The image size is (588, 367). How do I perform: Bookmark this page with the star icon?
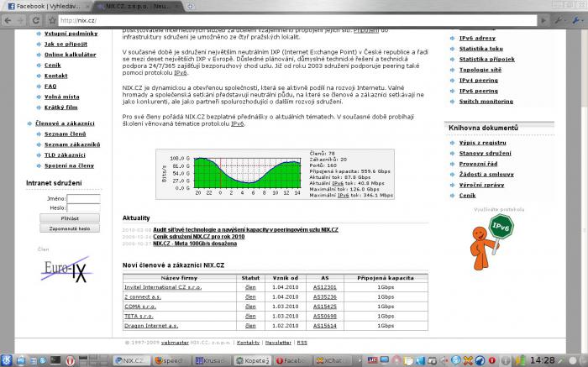(x=52, y=20)
